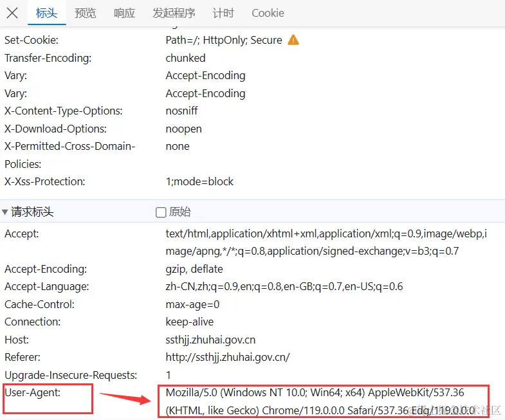The height and width of the screenshot is (420, 505).
Task: Click the Referer URL value
Action: 228,357
